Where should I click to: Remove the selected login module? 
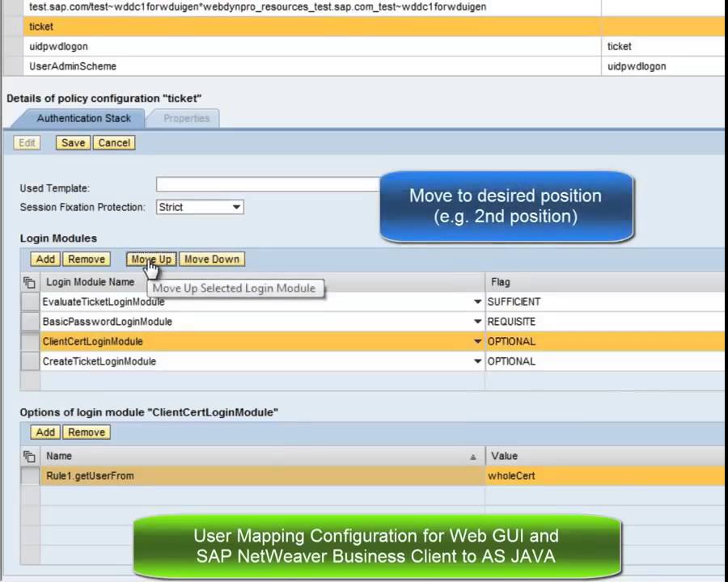[x=87, y=259]
